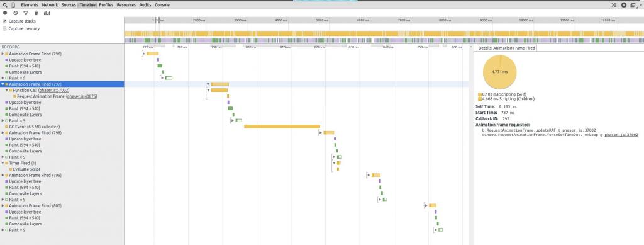This screenshot has width=644, height=245.
Task: Open phaser.js:37002 link beside updateRAF
Action: [x=579, y=130]
